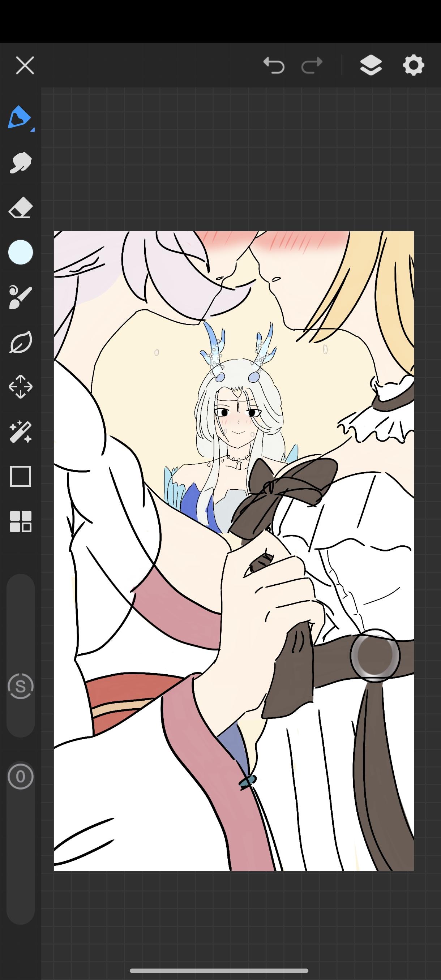Select the leaf-shaped tool
The height and width of the screenshot is (980, 441).
(x=20, y=341)
